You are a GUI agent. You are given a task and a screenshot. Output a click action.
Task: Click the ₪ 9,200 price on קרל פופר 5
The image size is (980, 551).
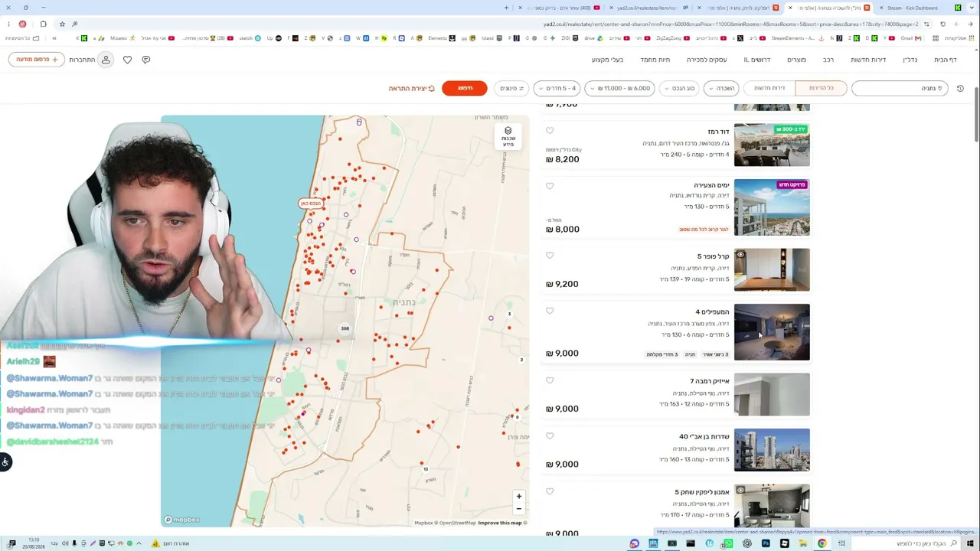pos(562,284)
